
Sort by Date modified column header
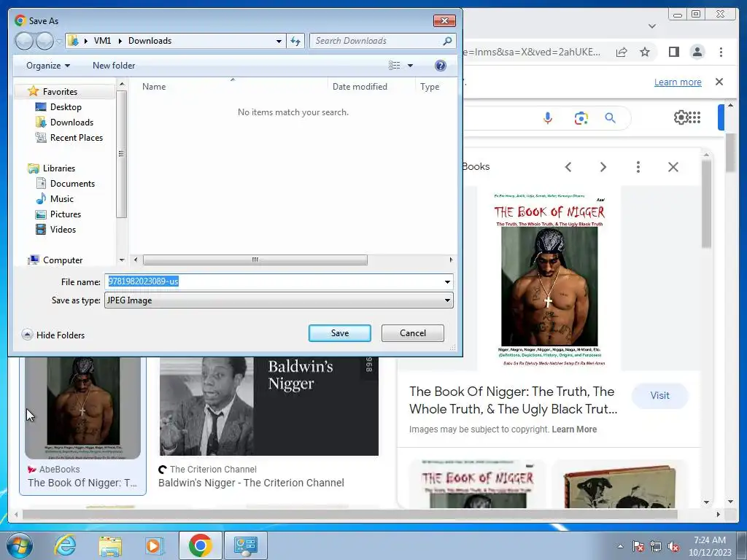(x=360, y=87)
